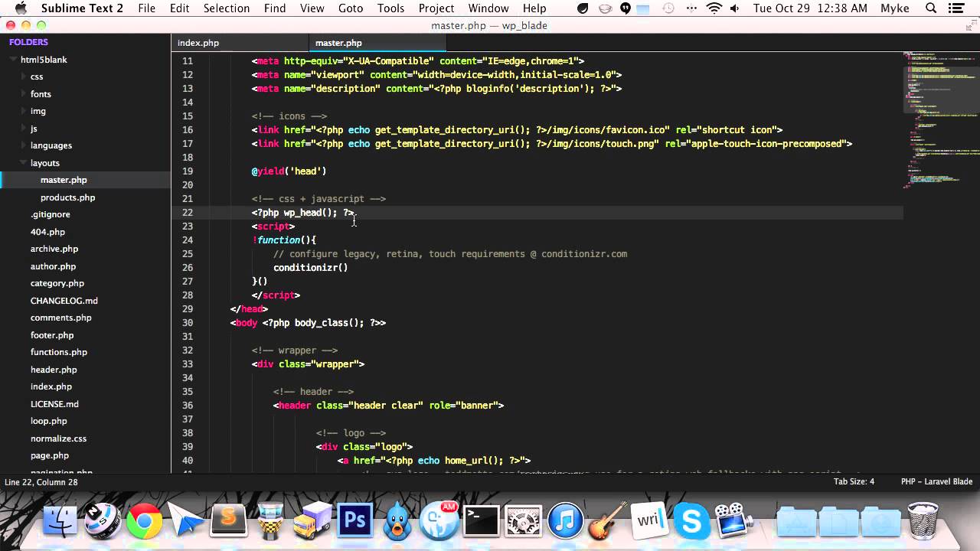Click the Time Machine clock icon in menu bar
Viewport: 980px width, 551px height.
click(x=669, y=8)
